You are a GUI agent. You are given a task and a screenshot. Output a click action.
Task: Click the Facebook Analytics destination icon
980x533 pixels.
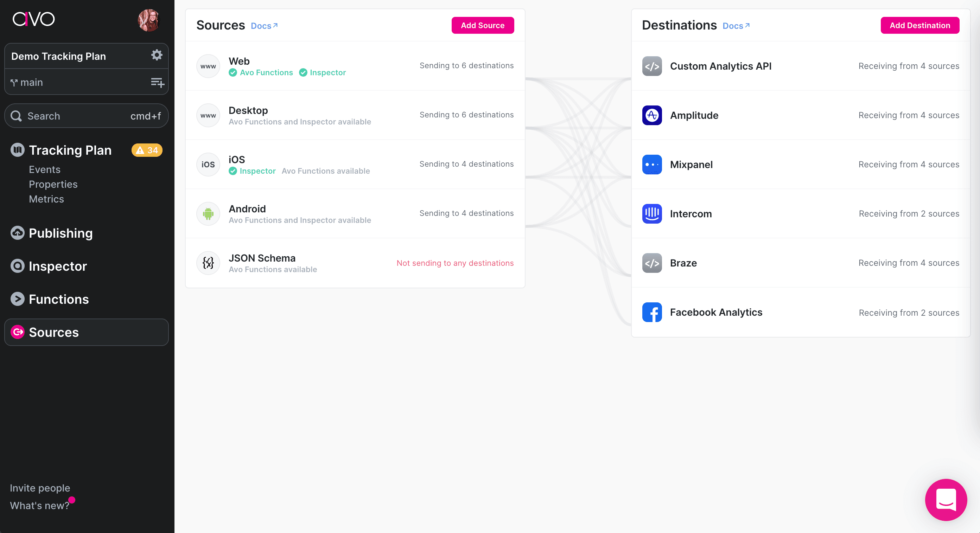(652, 312)
